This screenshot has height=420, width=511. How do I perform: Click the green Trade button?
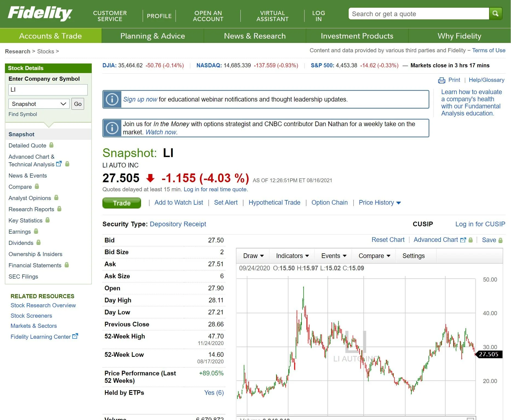coord(122,203)
